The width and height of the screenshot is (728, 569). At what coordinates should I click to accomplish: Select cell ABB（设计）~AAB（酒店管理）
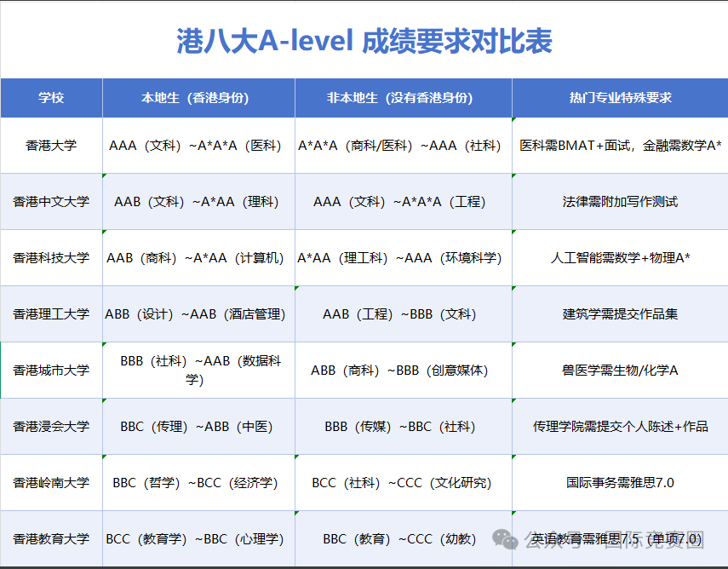pos(198,314)
